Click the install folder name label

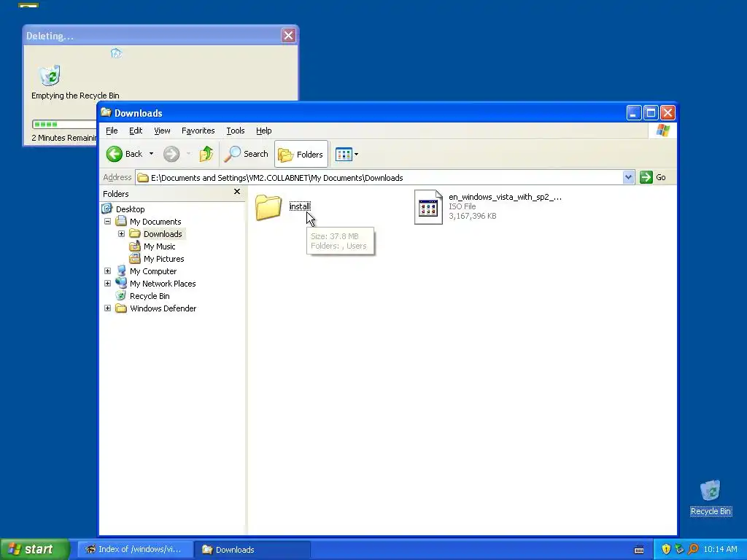coord(300,206)
